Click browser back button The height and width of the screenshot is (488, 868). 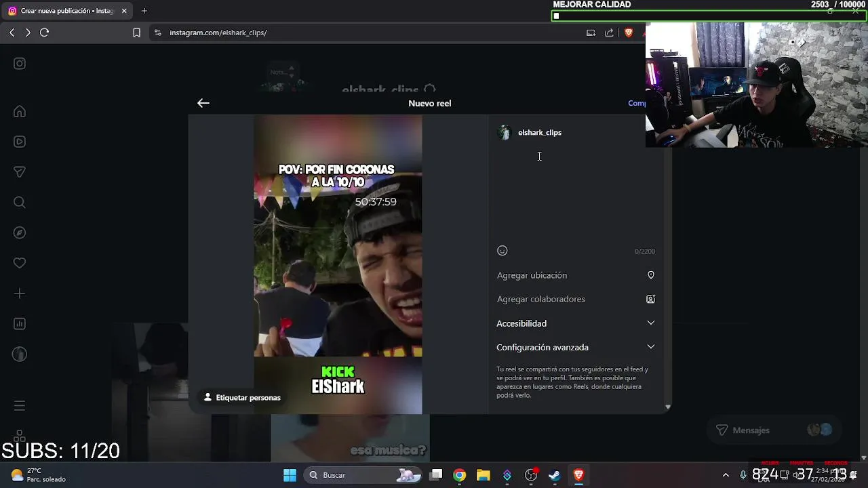[x=12, y=33]
